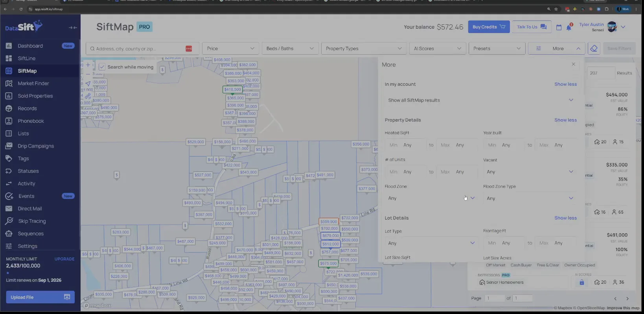Open the calendar icon in header

coord(559,27)
